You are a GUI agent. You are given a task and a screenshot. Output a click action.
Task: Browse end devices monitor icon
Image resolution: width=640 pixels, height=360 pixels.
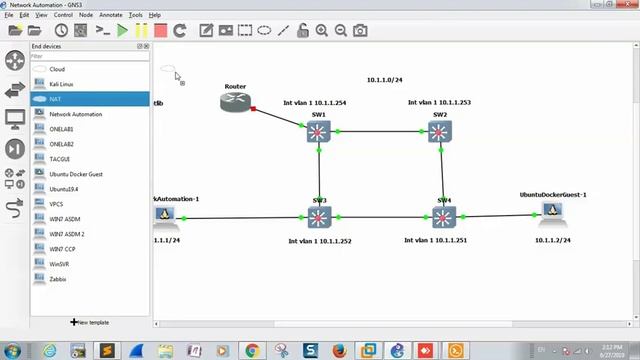tap(15, 119)
